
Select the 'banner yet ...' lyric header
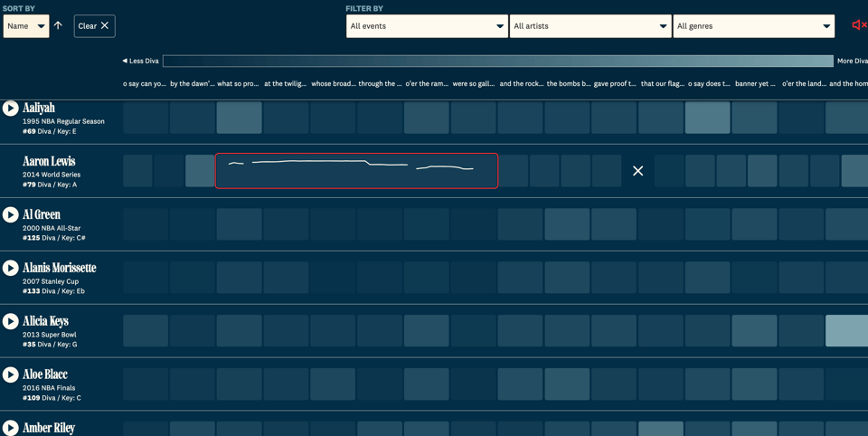click(755, 83)
